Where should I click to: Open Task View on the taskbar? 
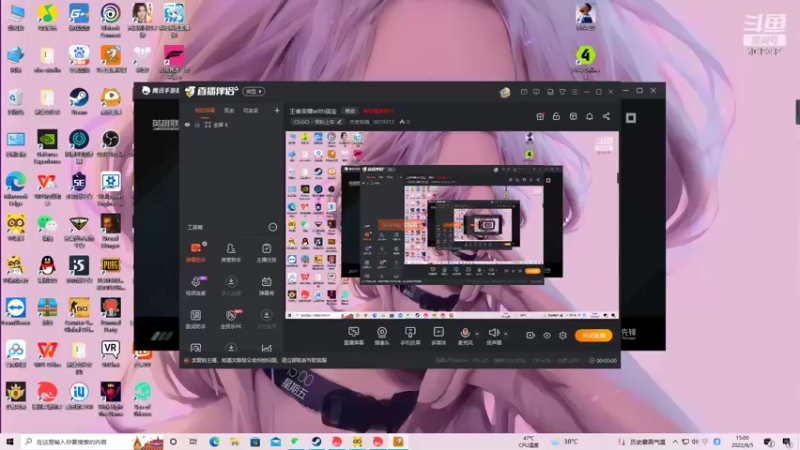[193, 441]
